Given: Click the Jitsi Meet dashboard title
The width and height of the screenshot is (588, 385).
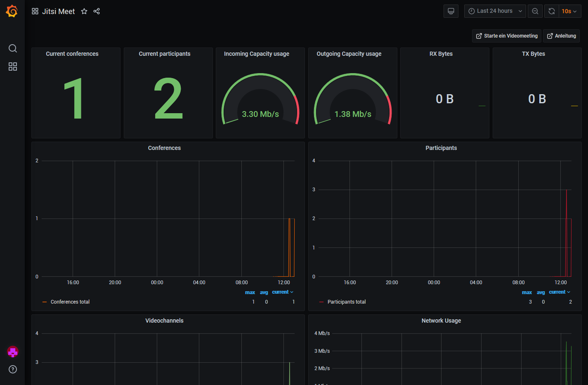Looking at the screenshot, I should (x=59, y=12).
